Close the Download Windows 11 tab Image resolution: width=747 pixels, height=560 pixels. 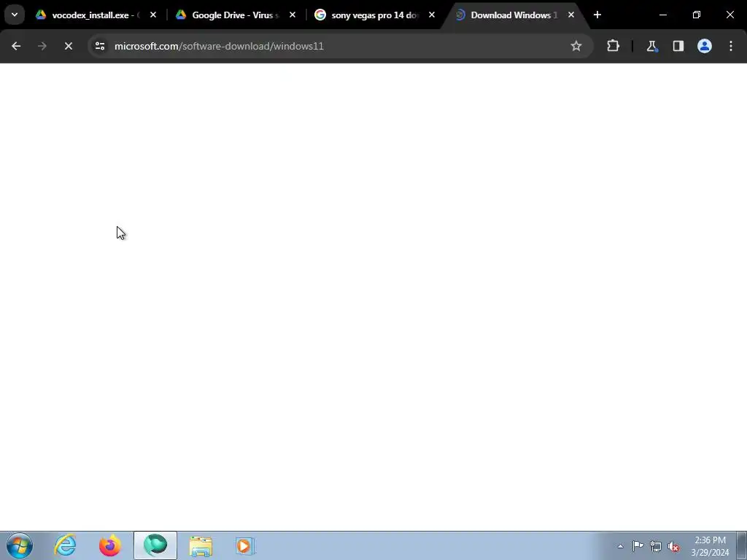click(x=571, y=15)
